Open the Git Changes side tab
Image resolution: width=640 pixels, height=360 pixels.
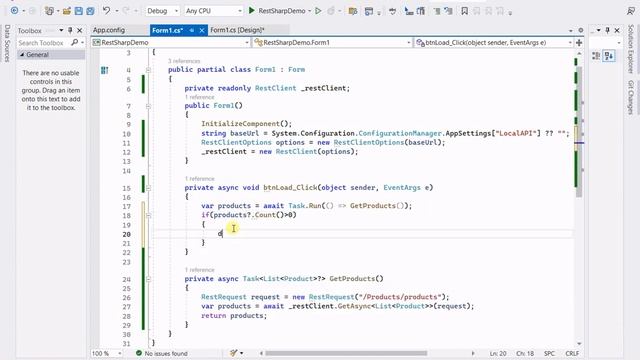[631, 97]
